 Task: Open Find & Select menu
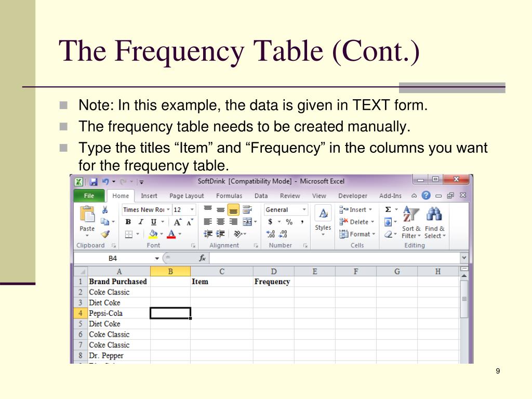435,222
